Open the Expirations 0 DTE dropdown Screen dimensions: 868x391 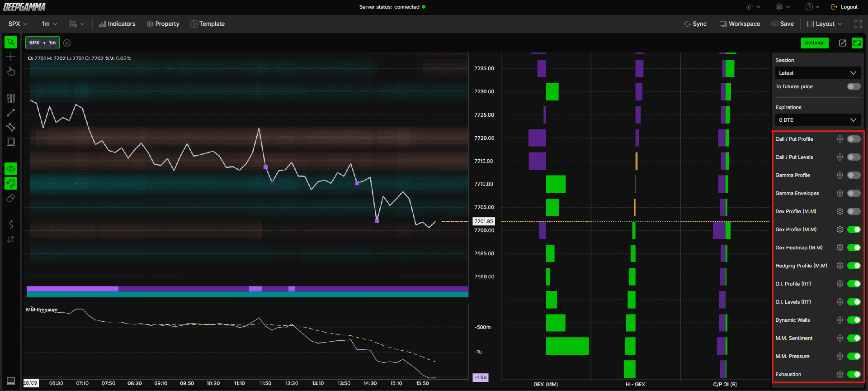[817, 120]
